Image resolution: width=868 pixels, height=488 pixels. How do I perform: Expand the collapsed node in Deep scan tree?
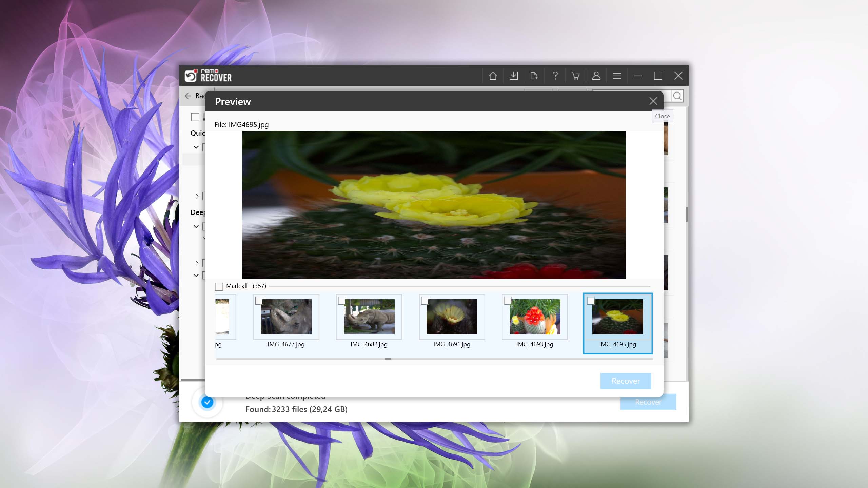point(197,263)
